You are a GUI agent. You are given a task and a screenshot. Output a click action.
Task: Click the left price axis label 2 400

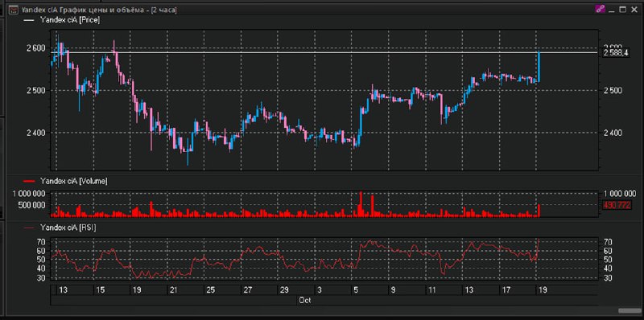pos(35,133)
